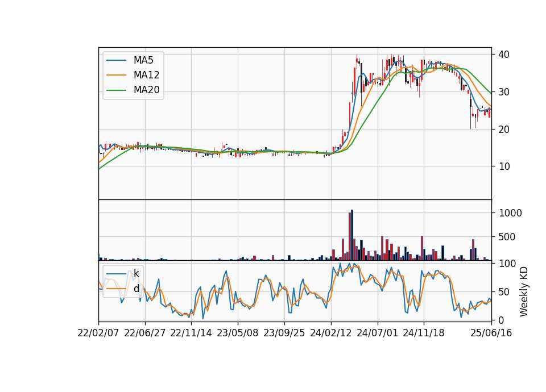Click the price axis value 30
This screenshot has height=392, width=546.
coord(504,92)
